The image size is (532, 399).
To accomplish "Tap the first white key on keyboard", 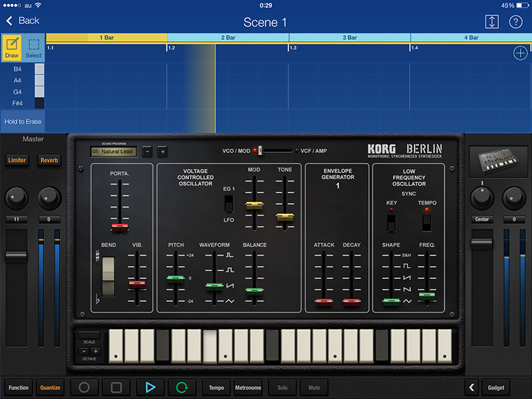I will click(116, 346).
